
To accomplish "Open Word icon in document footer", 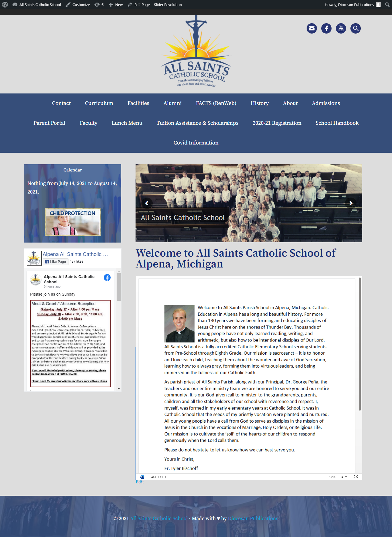I will (142, 477).
